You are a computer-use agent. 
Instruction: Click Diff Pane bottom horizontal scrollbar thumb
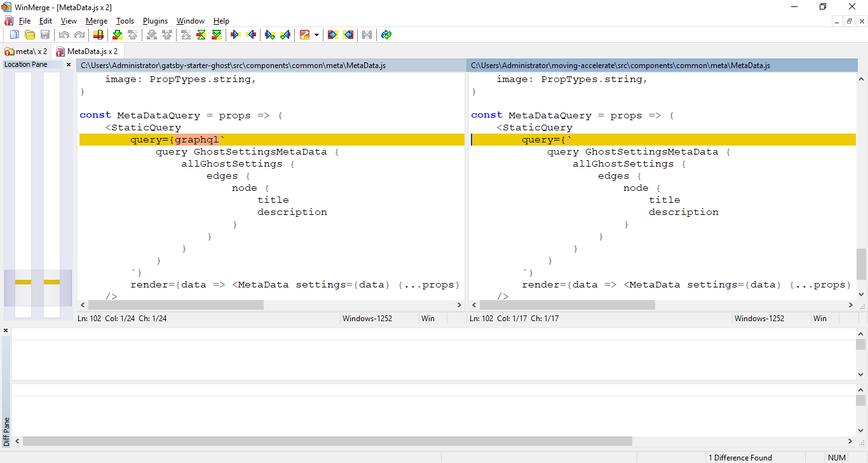point(328,441)
